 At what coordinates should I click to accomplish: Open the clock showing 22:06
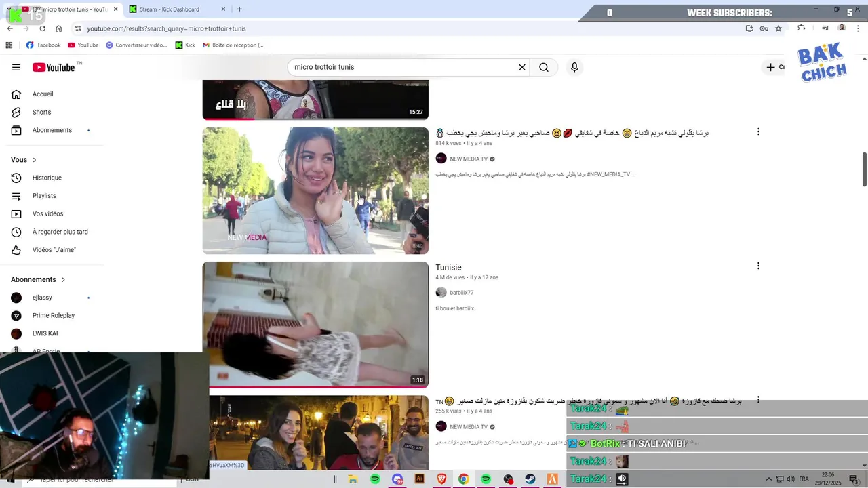(x=828, y=479)
